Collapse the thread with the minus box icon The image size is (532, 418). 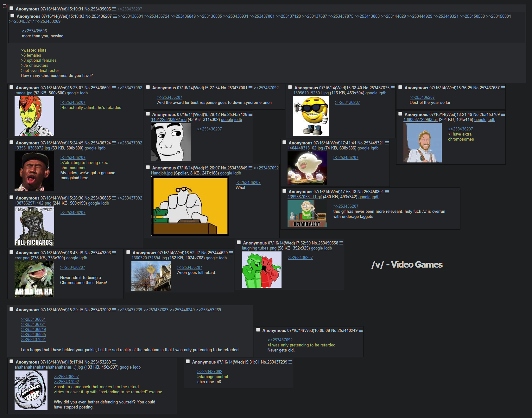coord(4,6)
